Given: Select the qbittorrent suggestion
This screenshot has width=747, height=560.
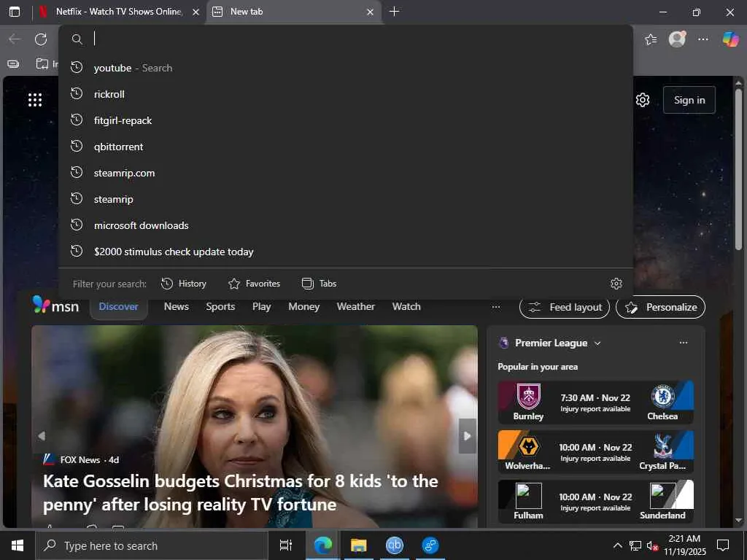Looking at the screenshot, I should tap(345, 146).
